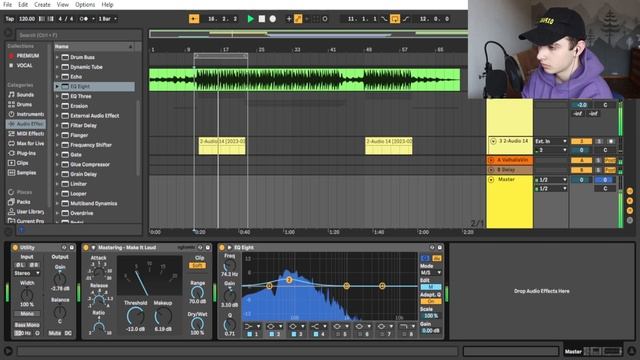The width and height of the screenshot is (640, 360).
Task: Expand the Dynamic Tube folder
Action: 57,67
